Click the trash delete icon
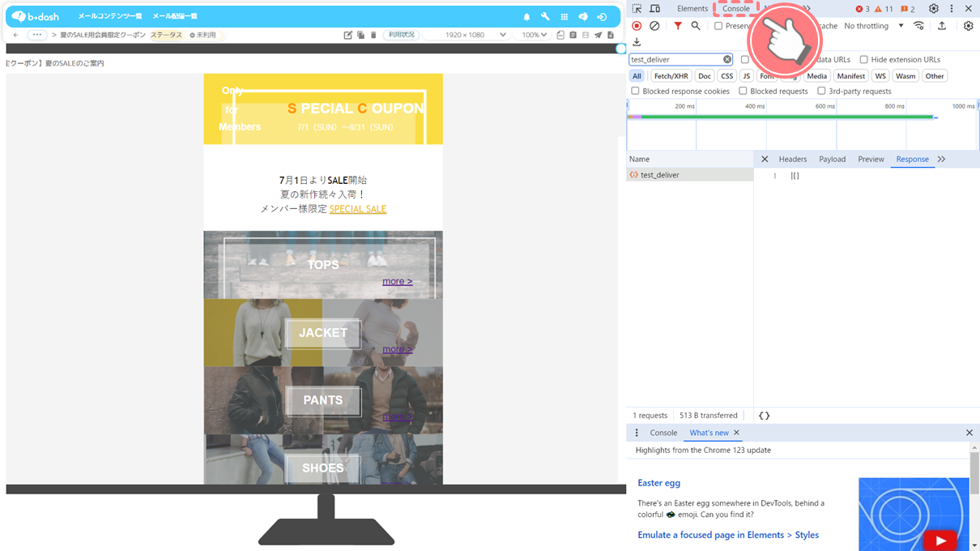Viewport: 980px width, 551px height. point(373,36)
